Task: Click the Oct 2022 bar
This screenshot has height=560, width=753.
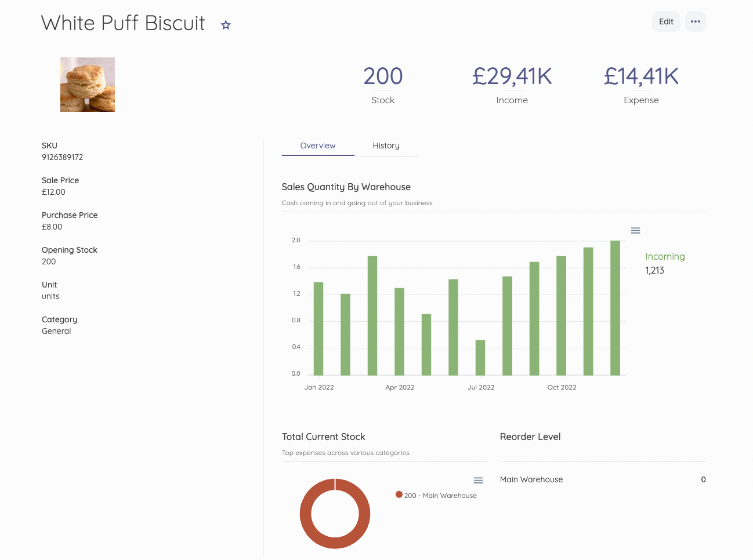Action: click(561, 315)
